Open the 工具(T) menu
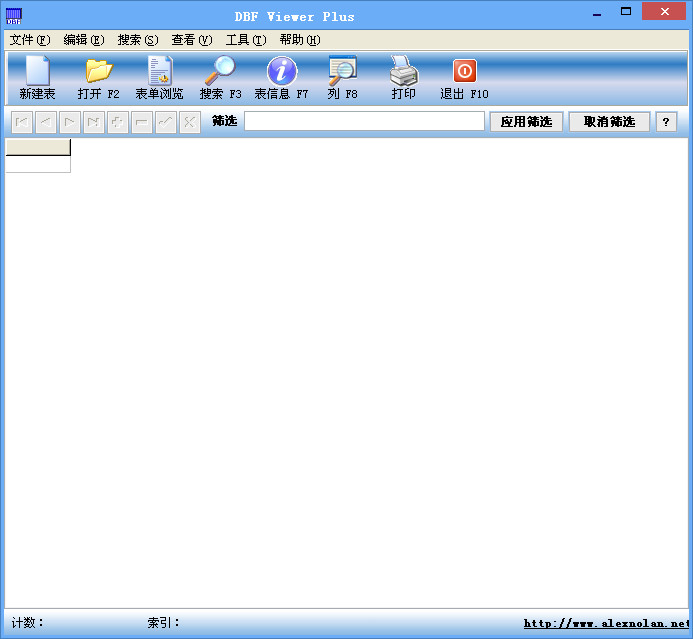 point(246,40)
